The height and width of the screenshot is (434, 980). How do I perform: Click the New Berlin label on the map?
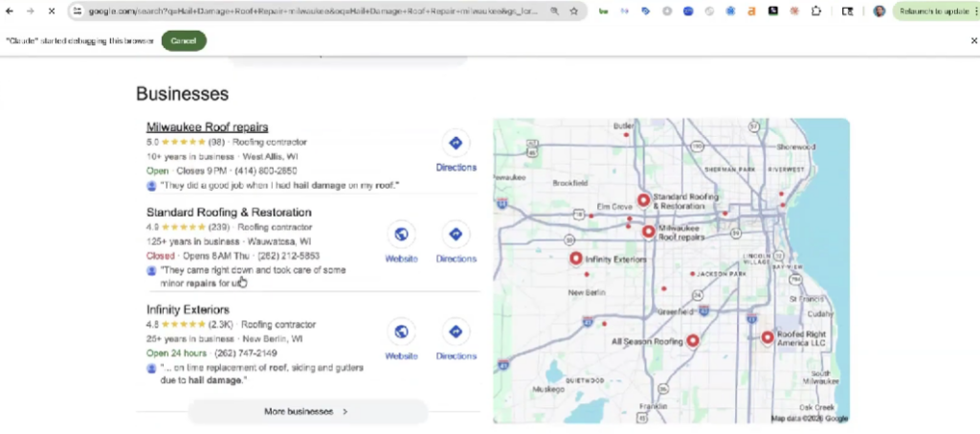[x=587, y=292]
